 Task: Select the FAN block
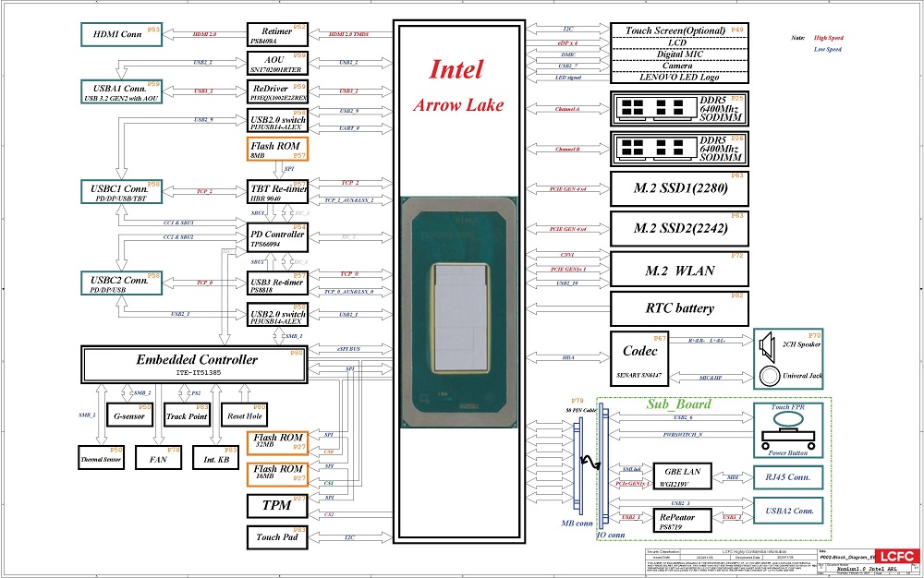point(158,458)
